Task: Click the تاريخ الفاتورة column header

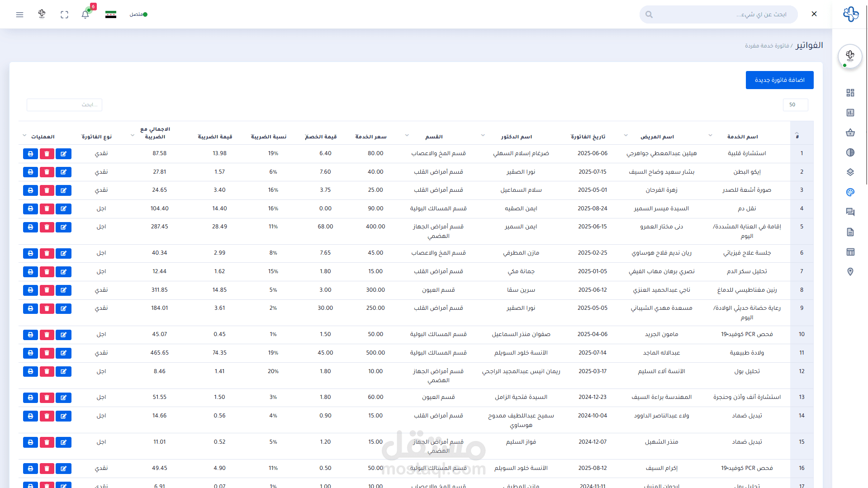Action: coord(588,137)
